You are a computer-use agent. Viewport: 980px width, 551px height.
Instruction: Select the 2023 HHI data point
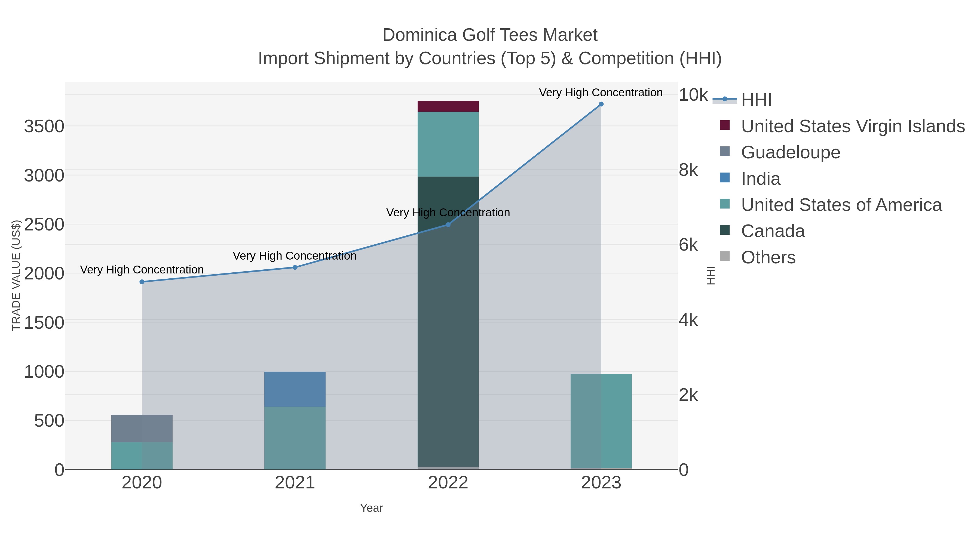click(601, 104)
